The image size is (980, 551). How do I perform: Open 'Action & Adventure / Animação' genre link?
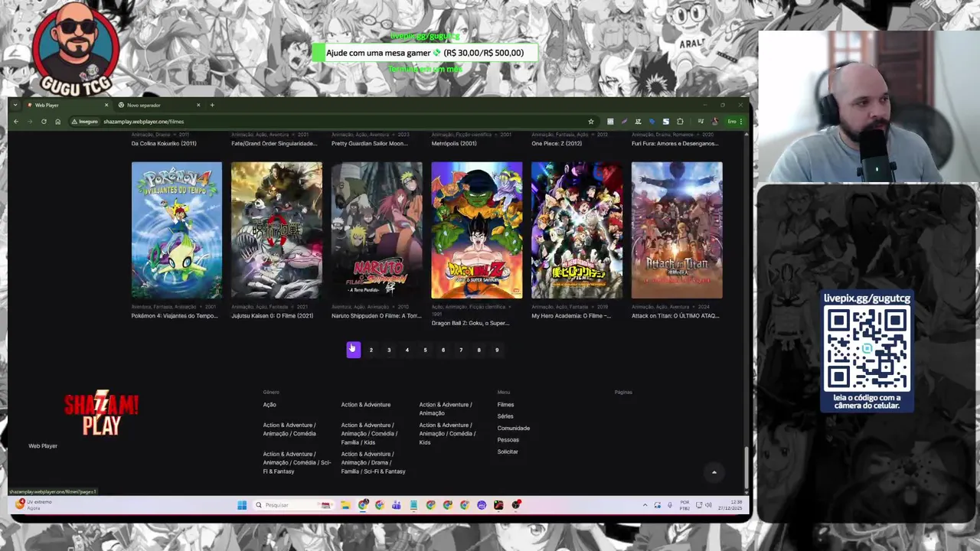pos(446,409)
